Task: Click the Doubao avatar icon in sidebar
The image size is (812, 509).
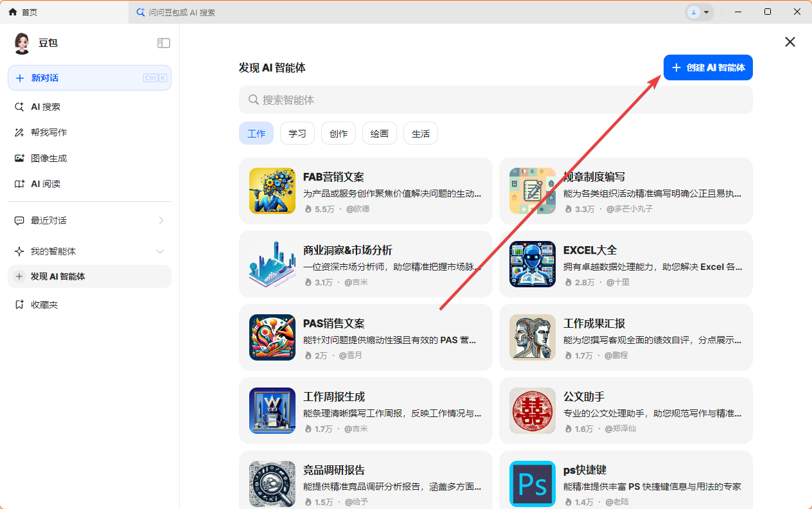Action: point(22,43)
